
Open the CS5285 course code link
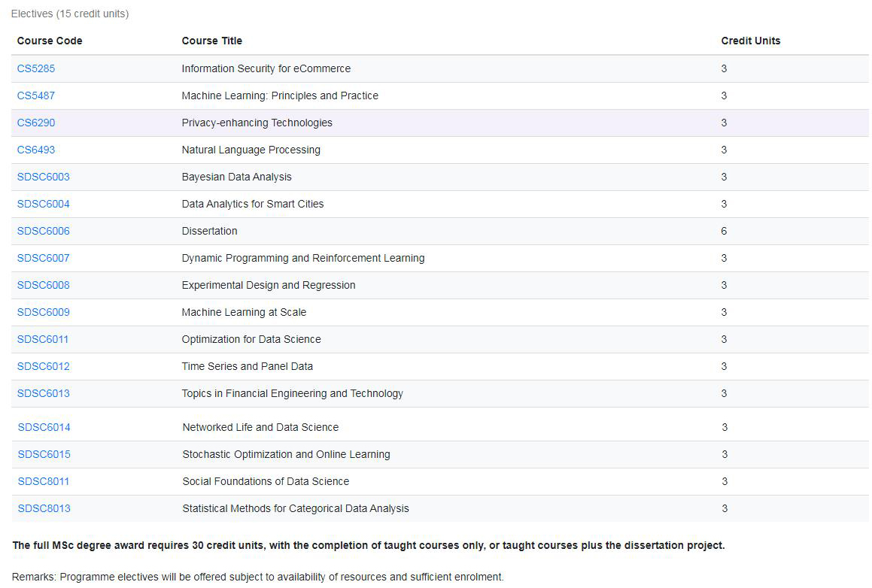click(36, 68)
